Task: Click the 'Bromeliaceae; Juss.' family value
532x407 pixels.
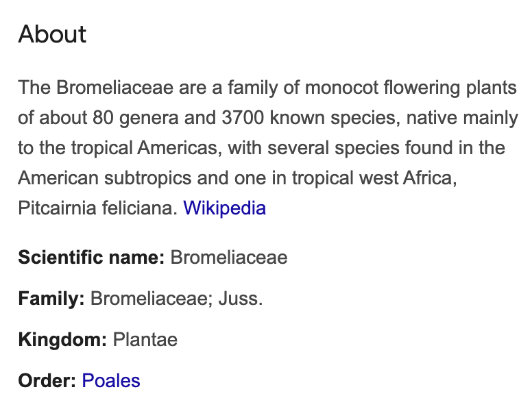Action: (176, 299)
